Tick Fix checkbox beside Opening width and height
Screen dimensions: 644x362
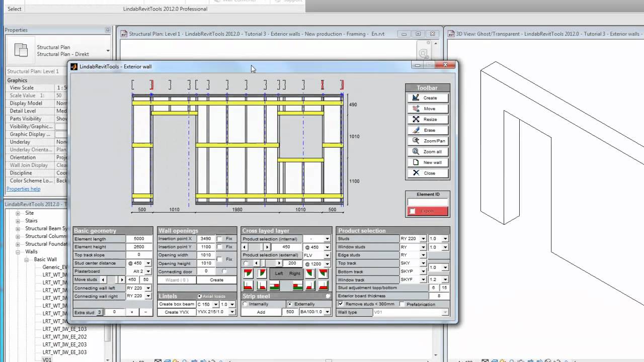(x=219, y=259)
